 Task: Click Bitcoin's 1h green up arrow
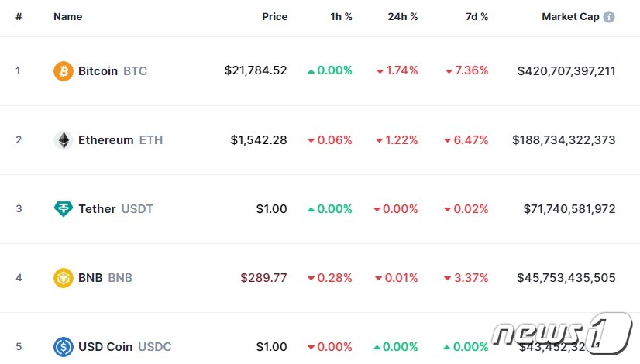click(311, 71)
